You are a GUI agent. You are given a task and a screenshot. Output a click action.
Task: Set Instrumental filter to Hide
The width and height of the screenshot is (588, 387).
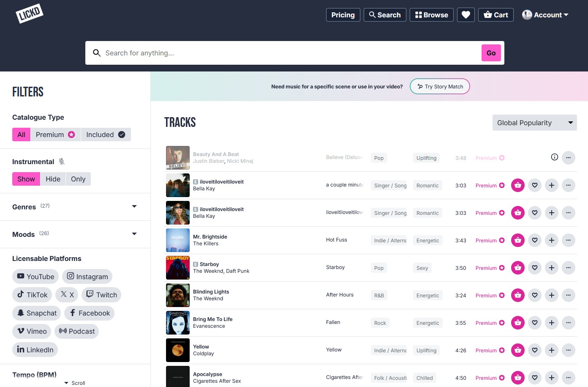(x=53, y=179)
